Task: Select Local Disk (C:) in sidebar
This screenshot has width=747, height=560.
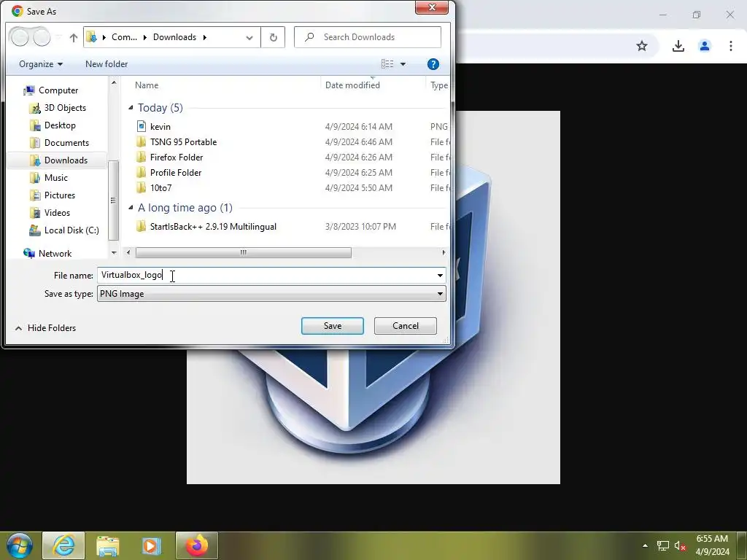Action: [71, 230]
